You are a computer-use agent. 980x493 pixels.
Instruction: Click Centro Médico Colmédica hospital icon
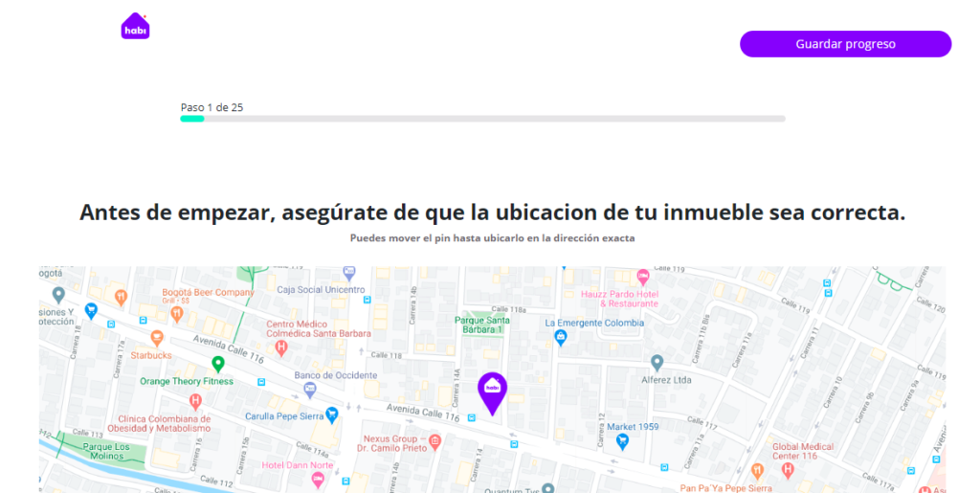tap(280, 347)
